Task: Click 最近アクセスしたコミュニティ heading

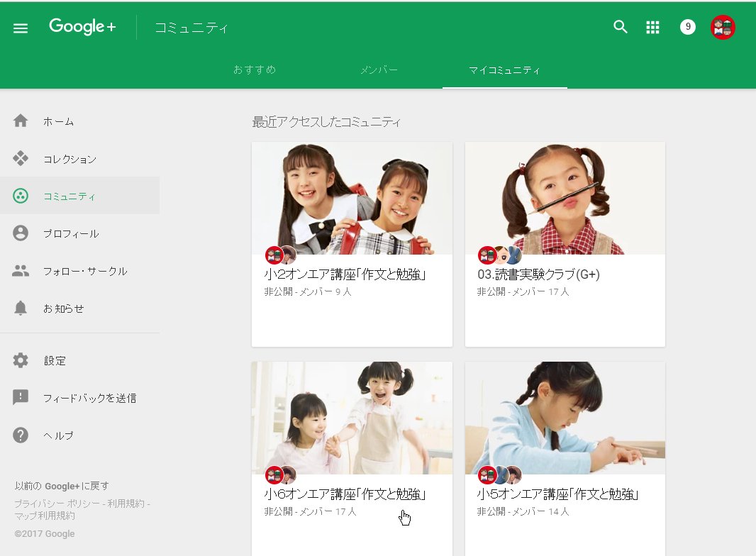Action: (x=326, y=122)
